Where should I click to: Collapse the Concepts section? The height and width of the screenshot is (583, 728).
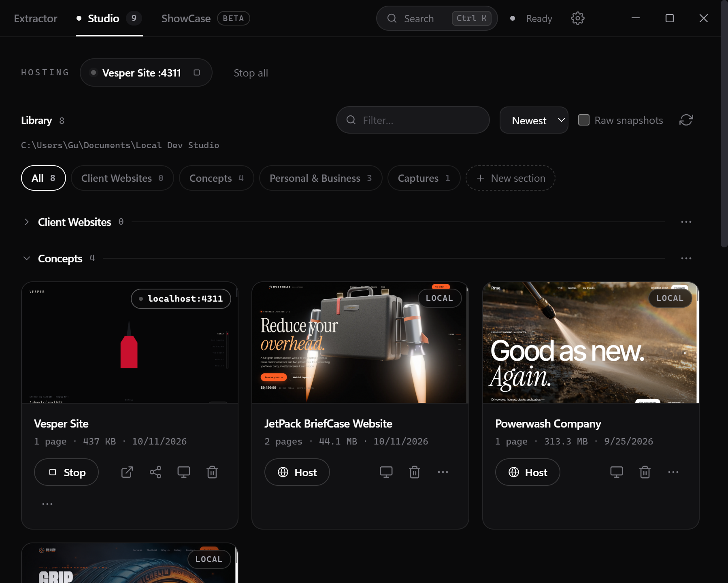pos(27,258)
